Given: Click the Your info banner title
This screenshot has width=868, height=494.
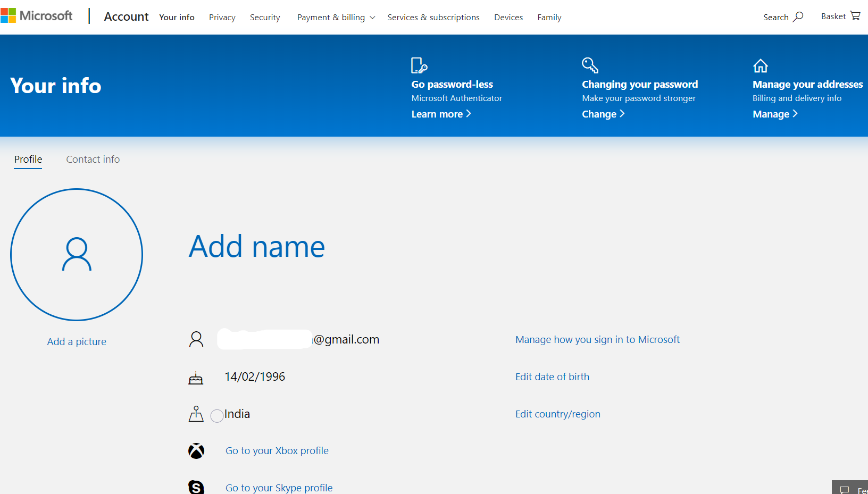Looking at the screenshot, I should click(56, 86).
